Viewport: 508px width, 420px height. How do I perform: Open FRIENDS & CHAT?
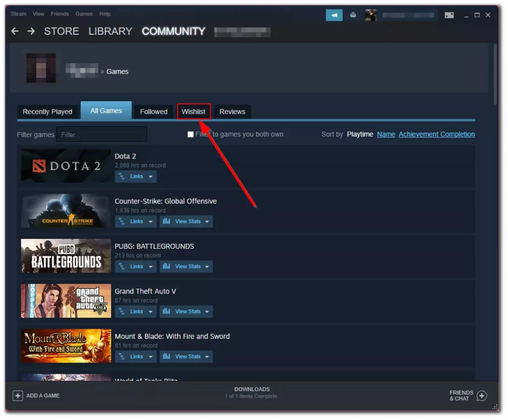pos(468,395)
